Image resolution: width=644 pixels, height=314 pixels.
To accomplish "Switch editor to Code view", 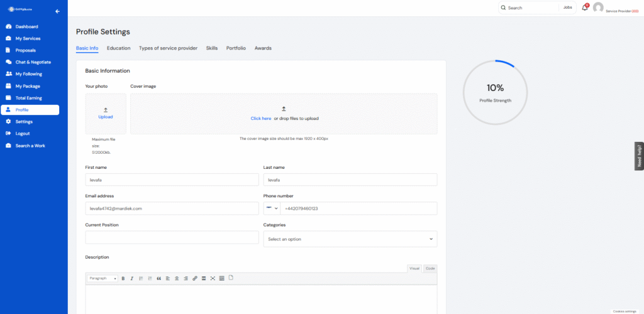I will [x=430, y=268].
